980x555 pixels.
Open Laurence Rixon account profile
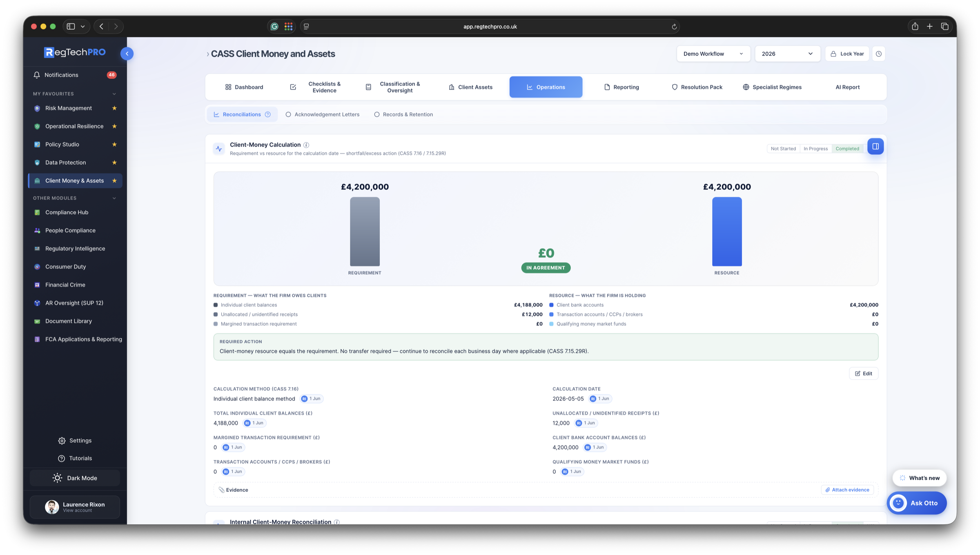(x=75, y=507)
